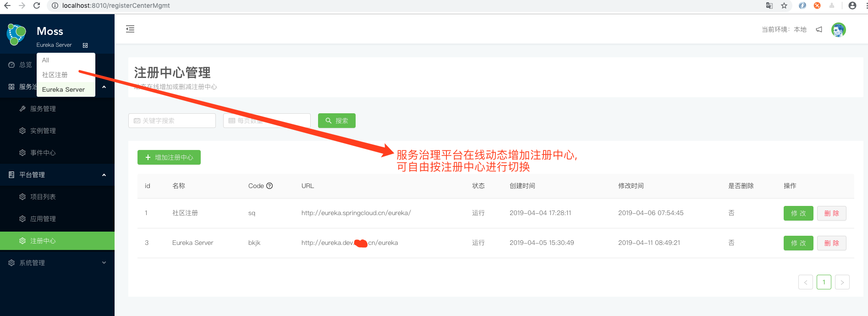Open 实例管理 in the sidebar
Screen dimensions: 868x316
43,131
